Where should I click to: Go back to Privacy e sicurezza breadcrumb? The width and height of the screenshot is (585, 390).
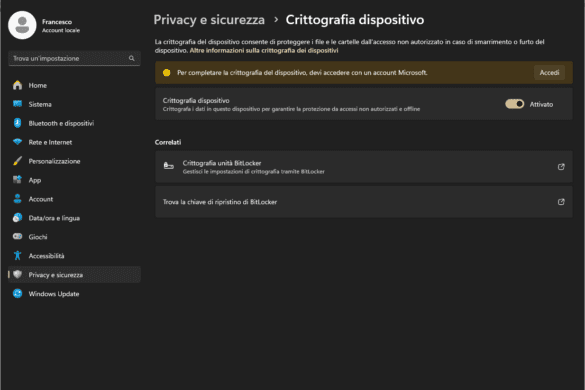pos(209,20)
